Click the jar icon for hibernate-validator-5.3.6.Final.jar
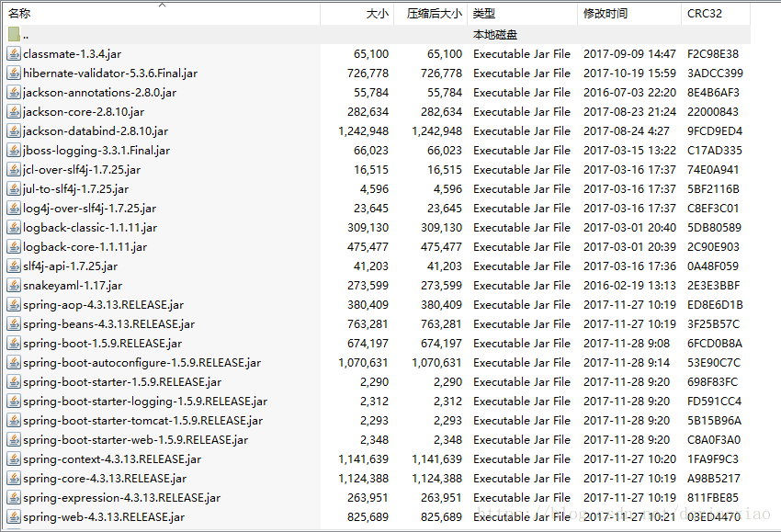 14,74
